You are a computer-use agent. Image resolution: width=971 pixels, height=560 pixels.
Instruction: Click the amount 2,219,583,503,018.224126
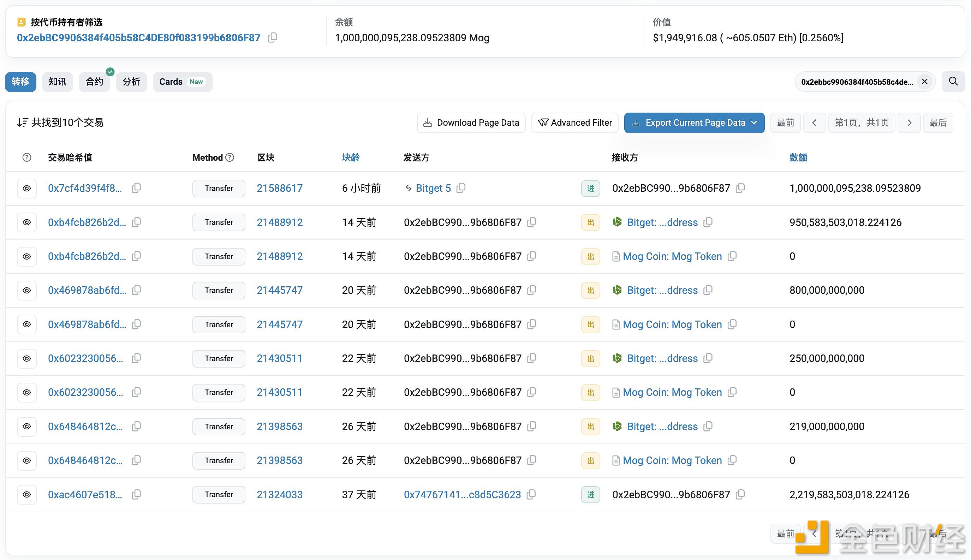pyautogui.click(x=850, y=494)
